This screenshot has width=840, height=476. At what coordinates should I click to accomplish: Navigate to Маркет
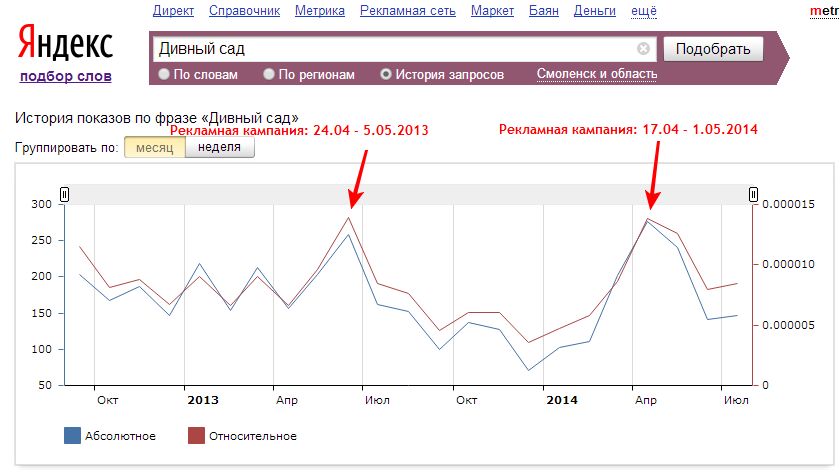[492, 11]
